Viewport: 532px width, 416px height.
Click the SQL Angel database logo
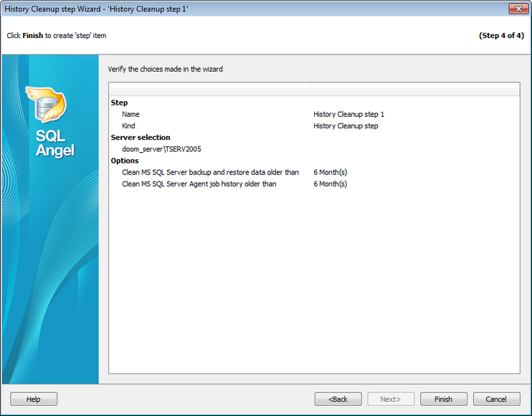click(x=47, y=104)
